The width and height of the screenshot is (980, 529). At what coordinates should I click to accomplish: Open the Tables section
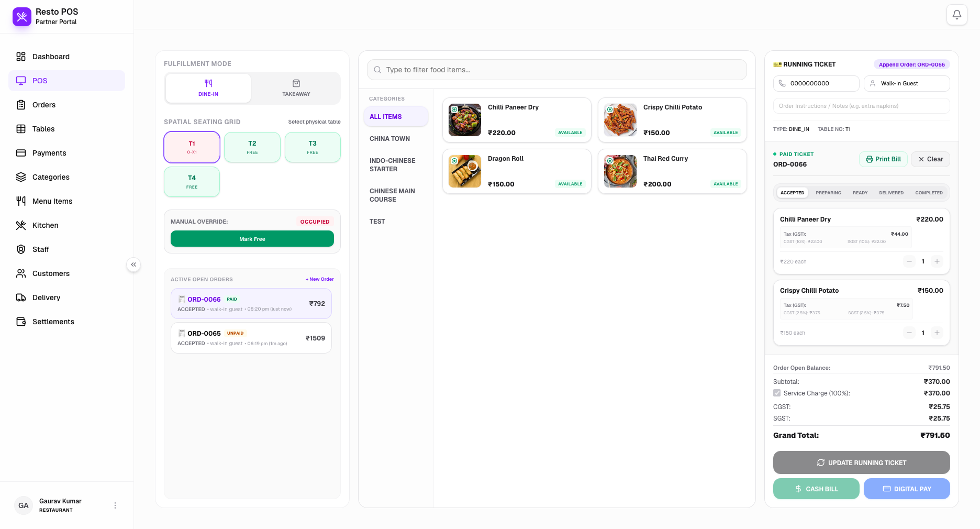[x=66, y=129]
